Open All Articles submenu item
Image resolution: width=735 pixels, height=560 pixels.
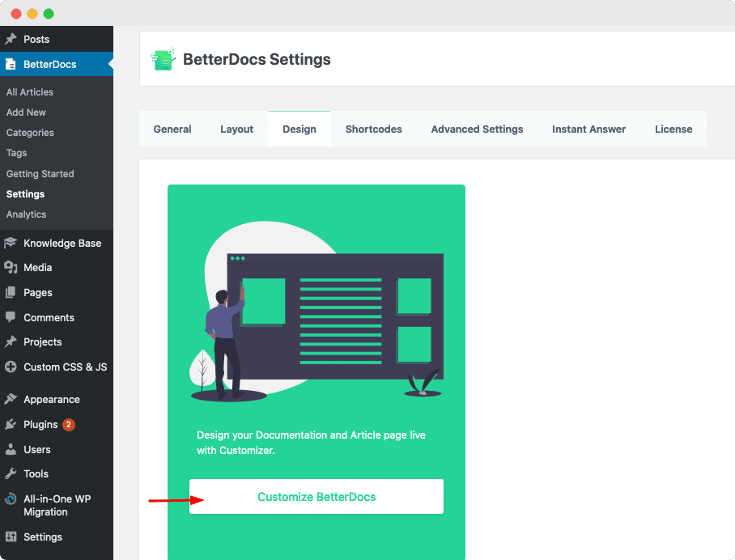pyautogui.click(x=29, y=91)
